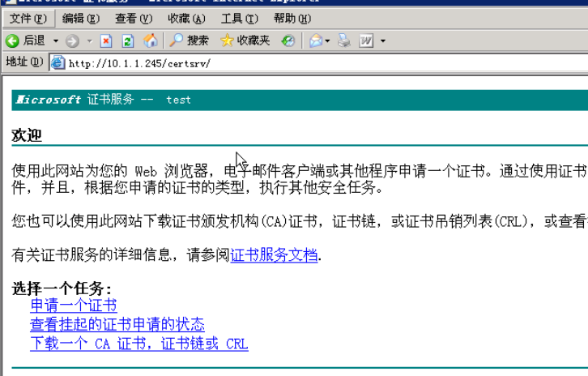Open the Mail dropdown arrow
This screenshot has height=376, width=588.
click(x=328, y=41)
